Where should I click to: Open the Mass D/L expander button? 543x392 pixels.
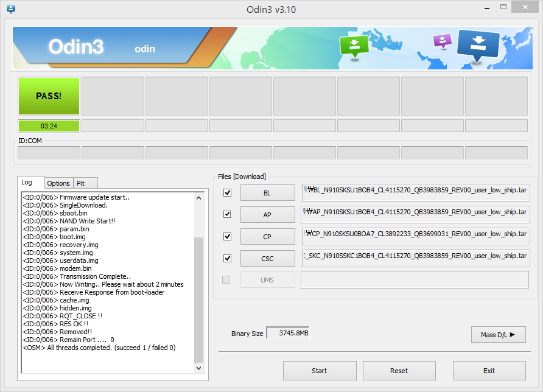pyautogui.click(x=498, y=334)
